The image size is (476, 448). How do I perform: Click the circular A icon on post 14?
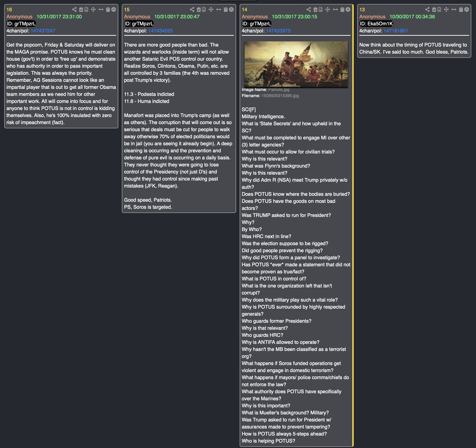tap(348, 10)
